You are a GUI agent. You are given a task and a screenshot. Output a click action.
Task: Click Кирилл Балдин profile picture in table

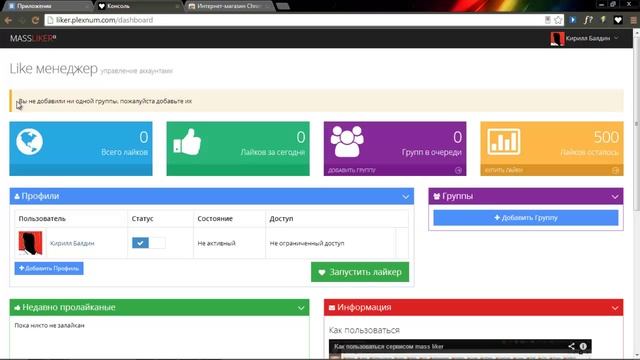pyautogui.click(x=30, y=243)
